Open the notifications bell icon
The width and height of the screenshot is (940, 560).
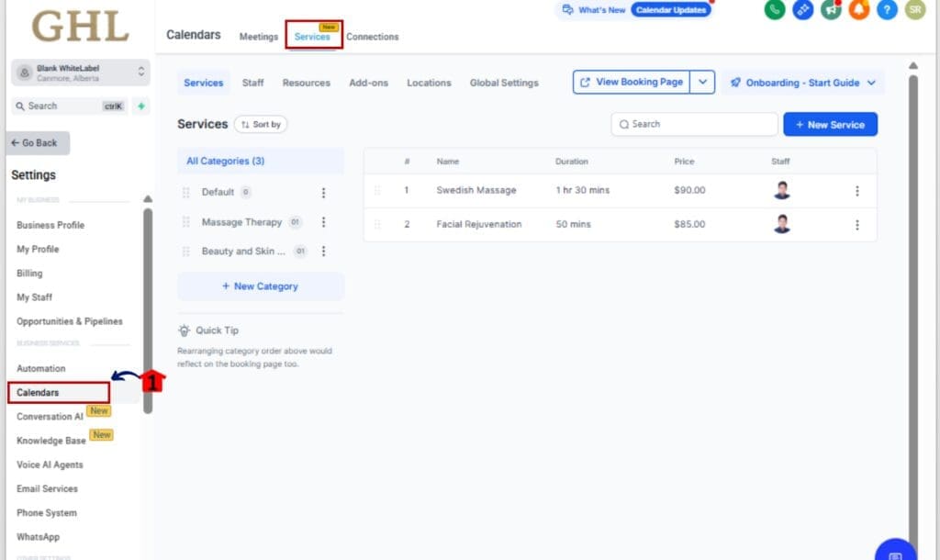coord(858,11)
